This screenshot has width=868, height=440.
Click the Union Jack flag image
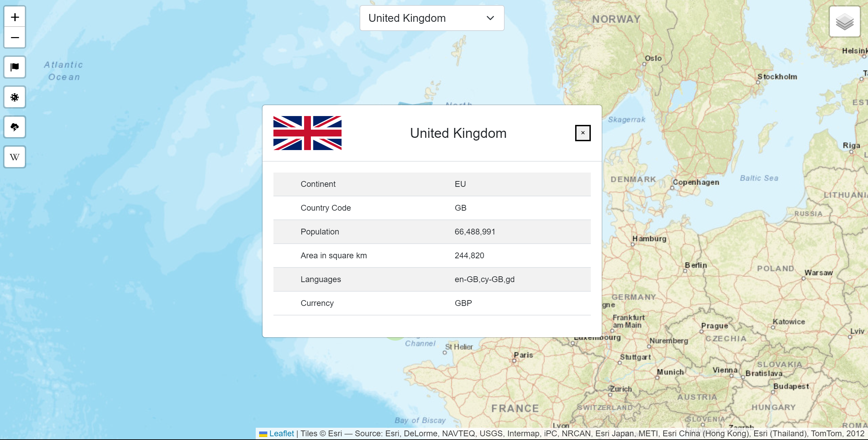307,133
